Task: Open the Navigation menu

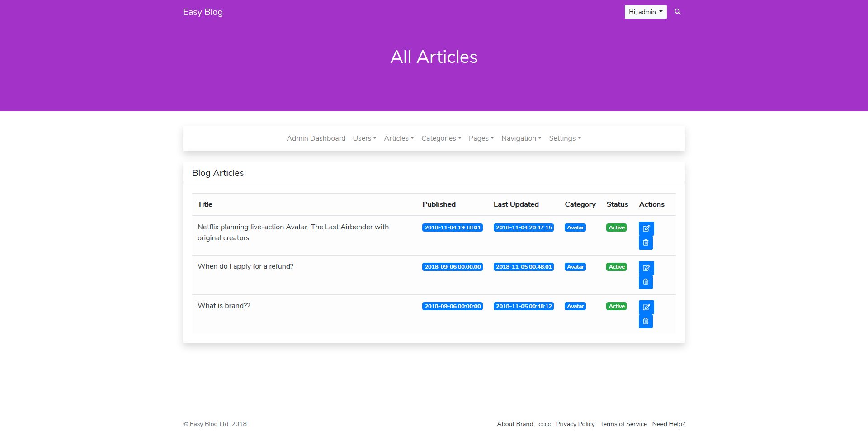Action: point(521,138)
